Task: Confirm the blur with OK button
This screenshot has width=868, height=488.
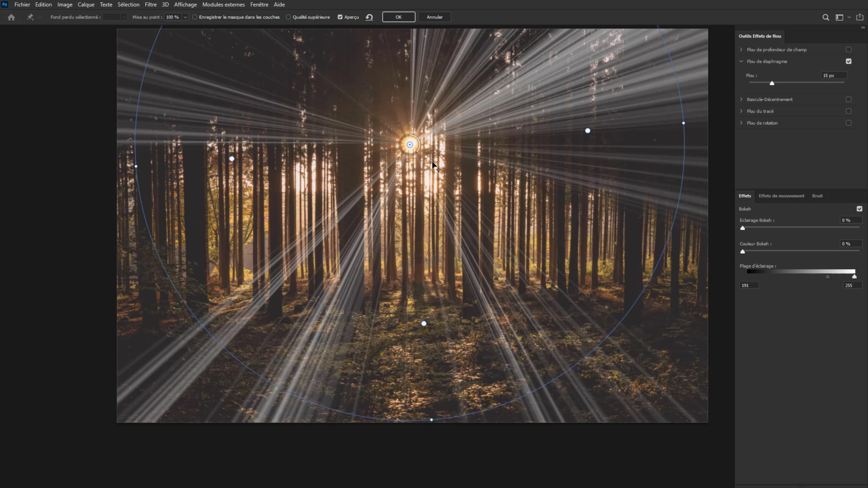Action: pyautogui.click(x=399, y=17)
